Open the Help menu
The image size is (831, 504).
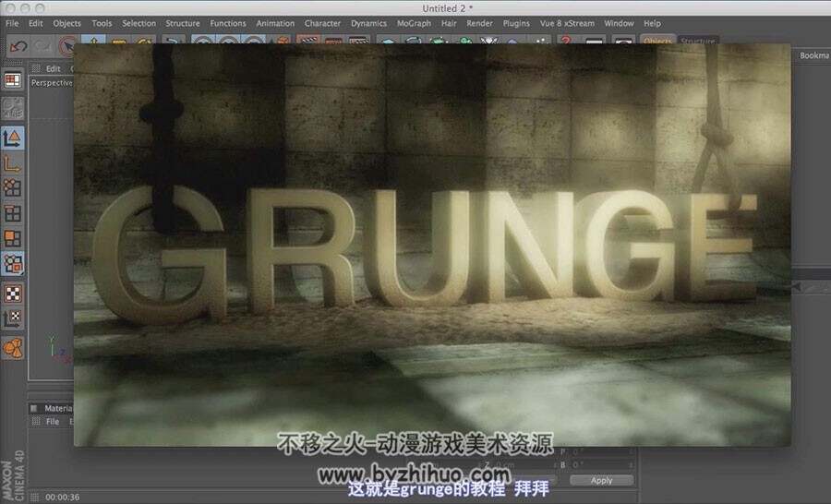click(652, 23)
